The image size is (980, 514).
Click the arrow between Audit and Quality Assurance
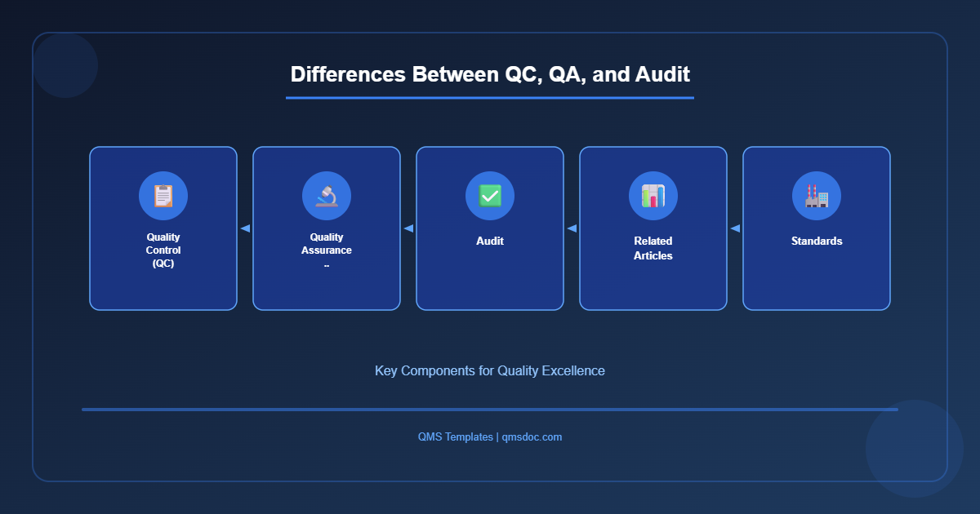(408, 229)
